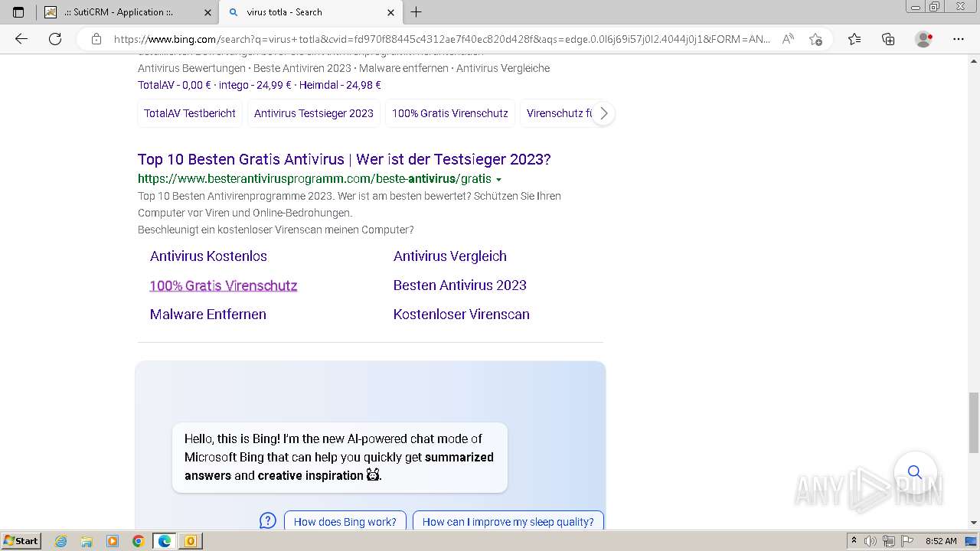The image size is (980, 551).
Task: Open the tab actions menu icon
Action: [x=18, y=12]
